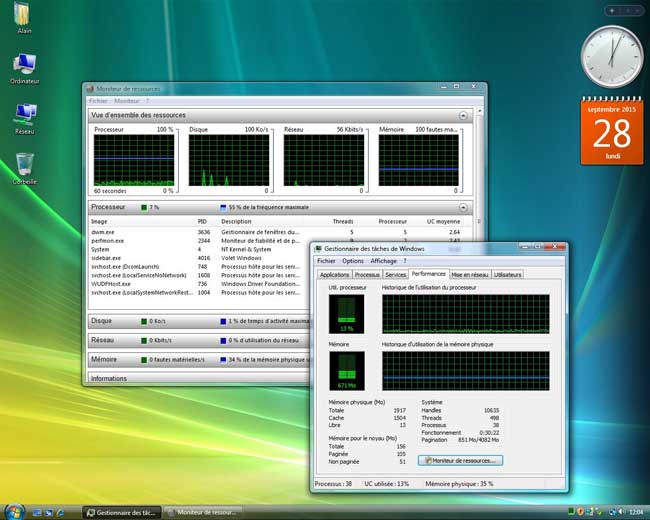
Task: Click the calendar gadget showing 28
Action: point(612,131)
